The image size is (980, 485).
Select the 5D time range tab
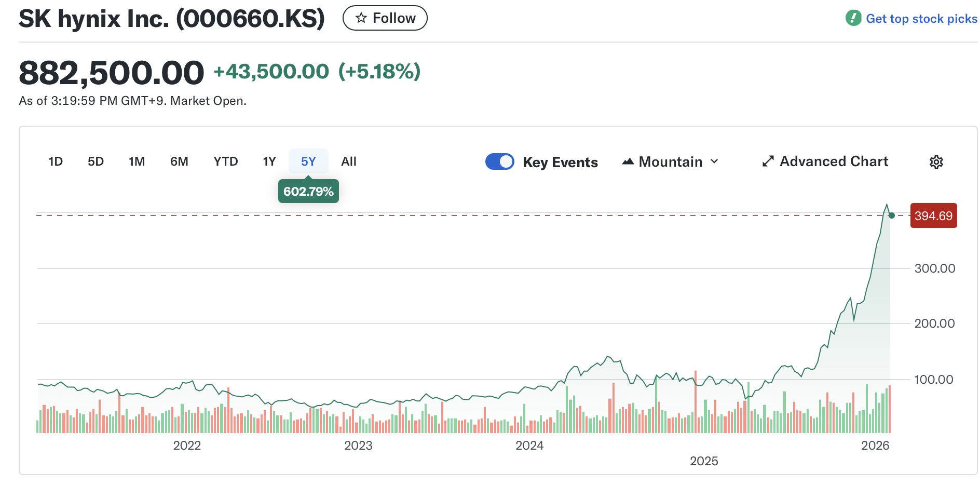tap(96, 161)
